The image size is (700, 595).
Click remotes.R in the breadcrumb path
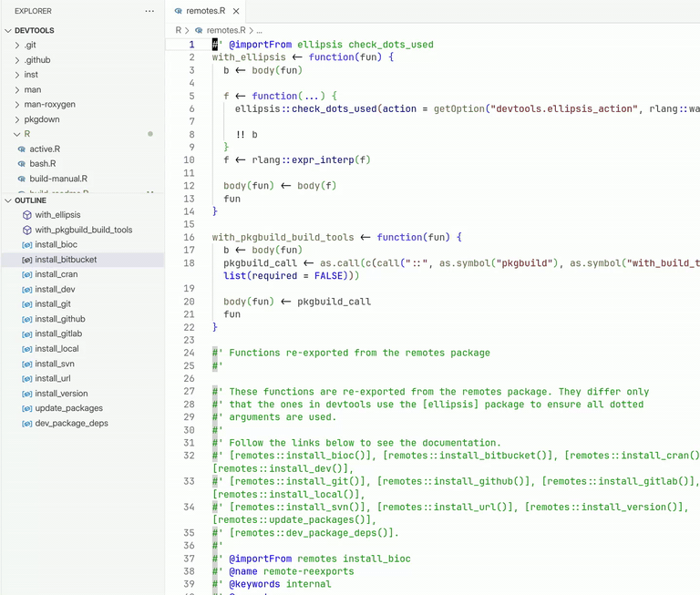(x=226, y=30)
